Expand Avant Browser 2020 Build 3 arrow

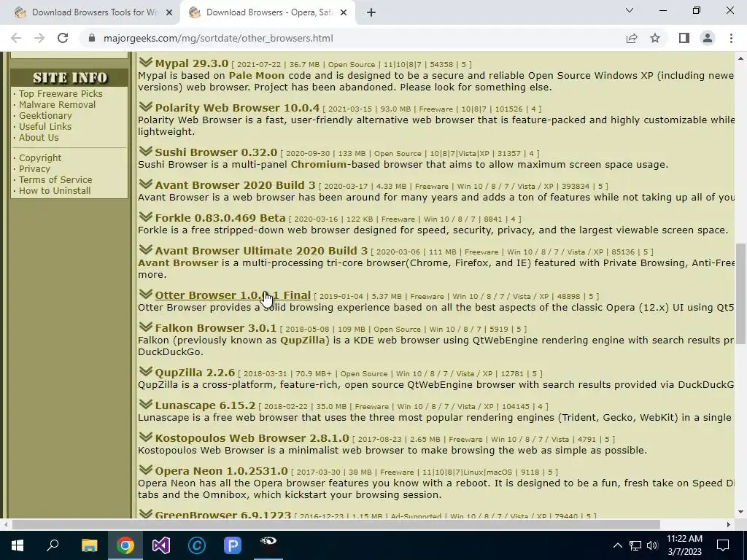pyautogui.click(x=146, y=184)
